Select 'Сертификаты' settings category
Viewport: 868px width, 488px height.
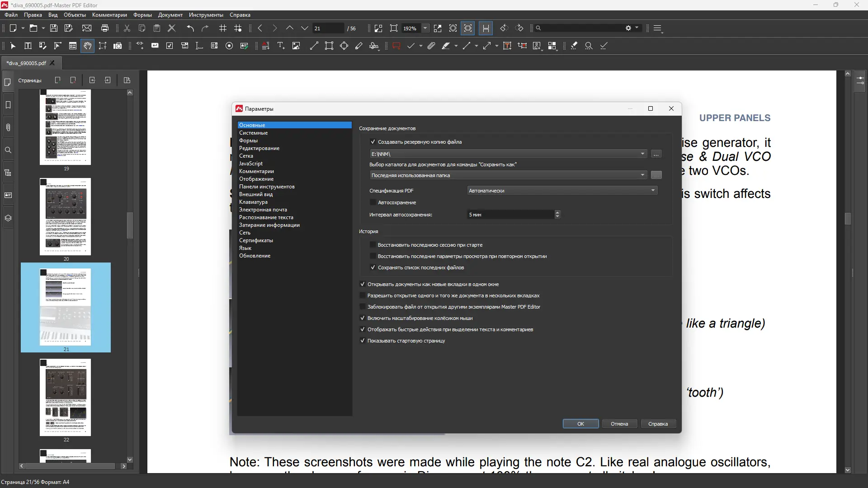coord(256,240)
